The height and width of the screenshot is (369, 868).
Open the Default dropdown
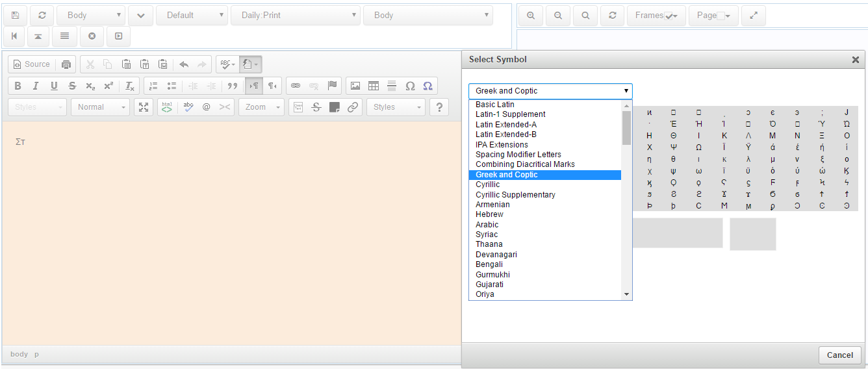(192, 15)
